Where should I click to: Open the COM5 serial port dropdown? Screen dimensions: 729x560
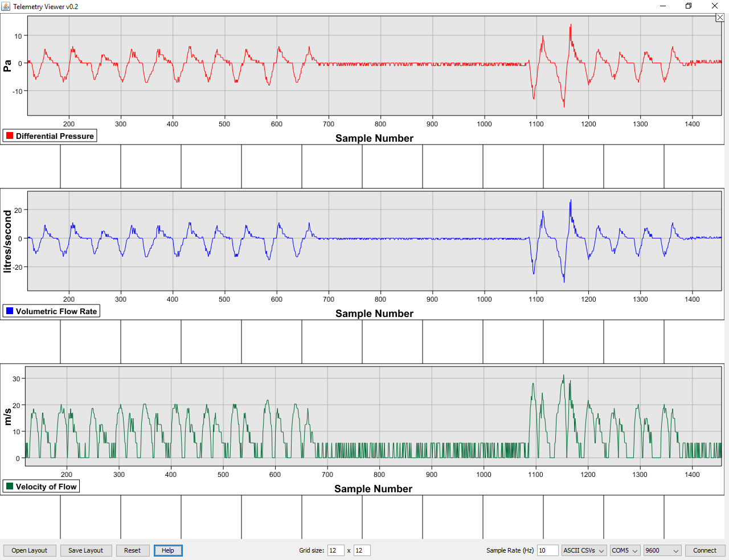624,550
